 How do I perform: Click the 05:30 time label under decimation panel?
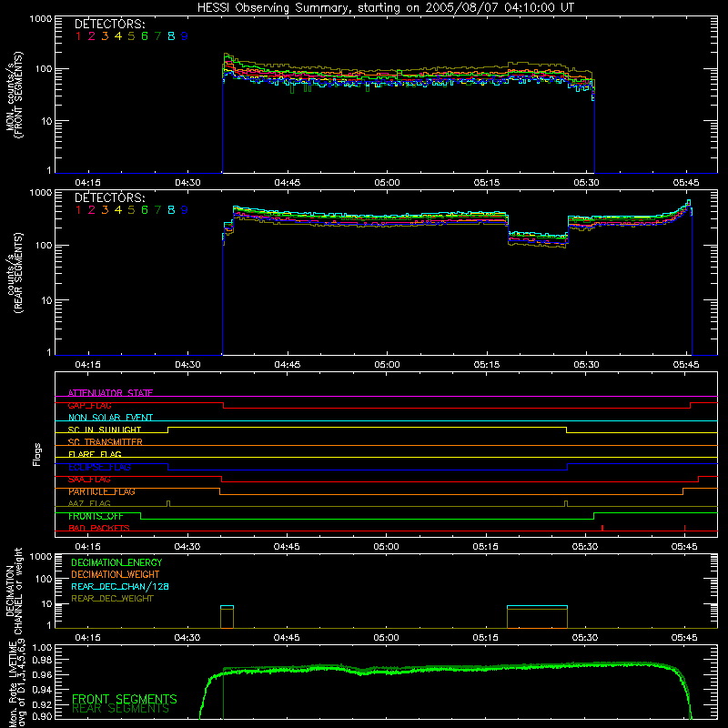[585, 638]
